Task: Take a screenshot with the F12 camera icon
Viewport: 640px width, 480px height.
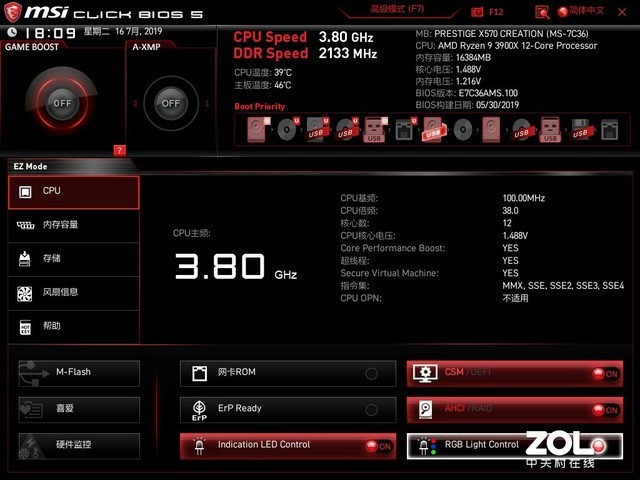Action: (x=477, y=12)
